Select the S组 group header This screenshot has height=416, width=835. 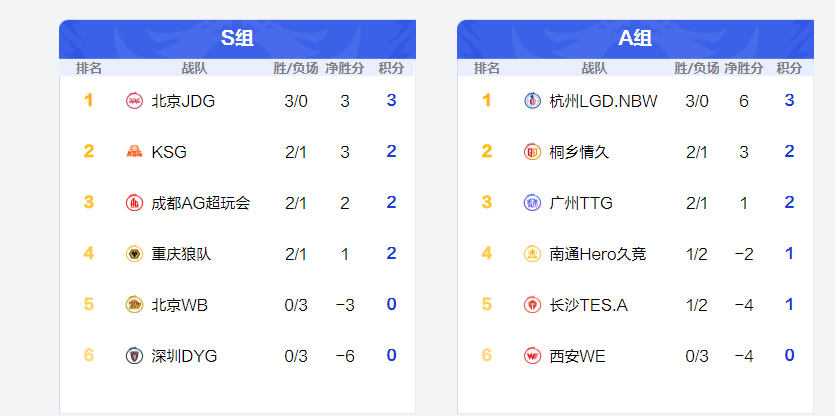pyautogui.click(x=237, y=39)
